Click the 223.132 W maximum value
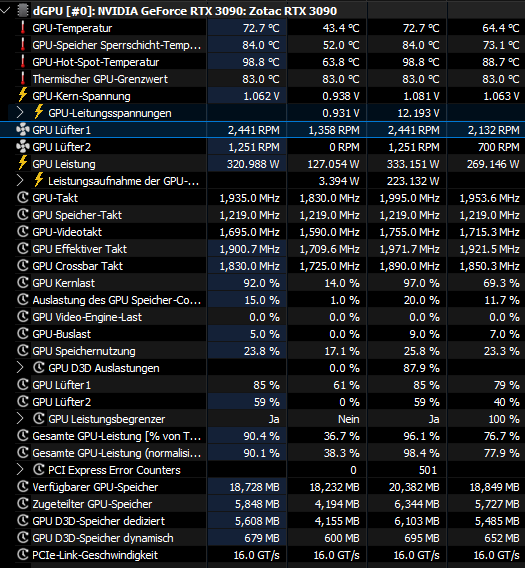 tap(413, 181)
